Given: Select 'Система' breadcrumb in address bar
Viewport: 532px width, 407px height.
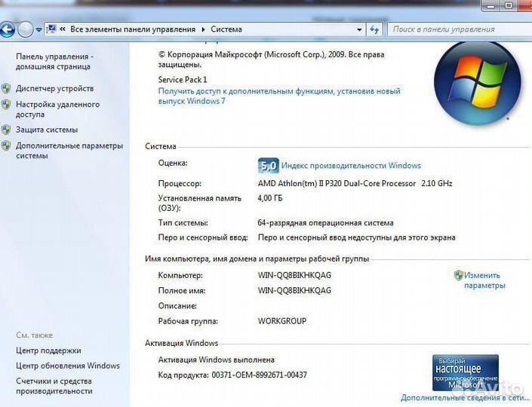Looking at the screenshot, I should (x=226, y=29).
